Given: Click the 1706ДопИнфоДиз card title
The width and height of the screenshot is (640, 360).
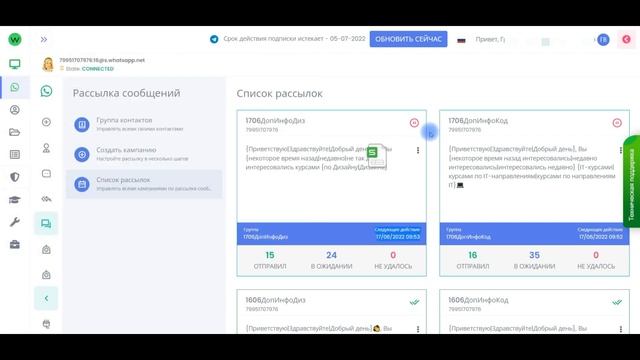Looking at the screenshot, I should coord(275,121).
